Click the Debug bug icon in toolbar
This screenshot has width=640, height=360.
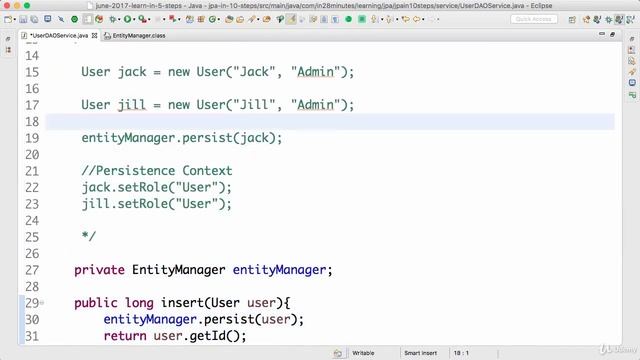pyautogui.click(x=112, y=19)
